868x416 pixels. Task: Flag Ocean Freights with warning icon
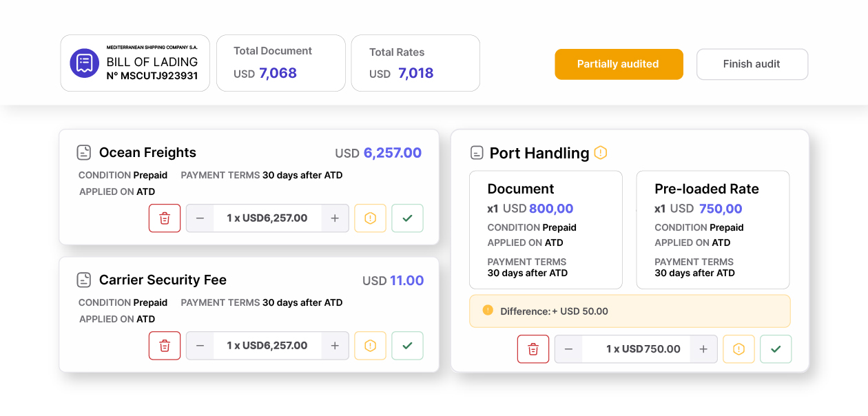(x=370, y=218)
